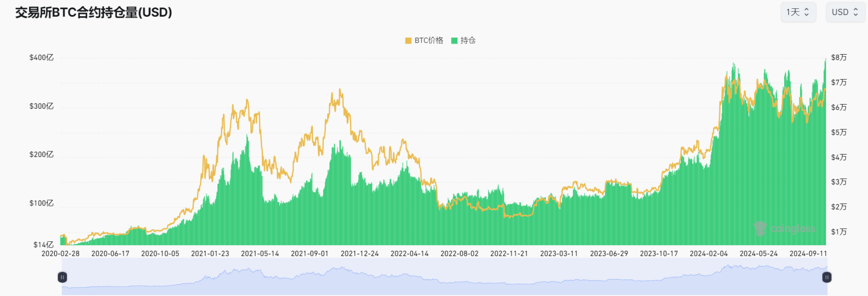Click the $400亿 left axis label
This screenshot has width=868, height=296.
[42, 57]
